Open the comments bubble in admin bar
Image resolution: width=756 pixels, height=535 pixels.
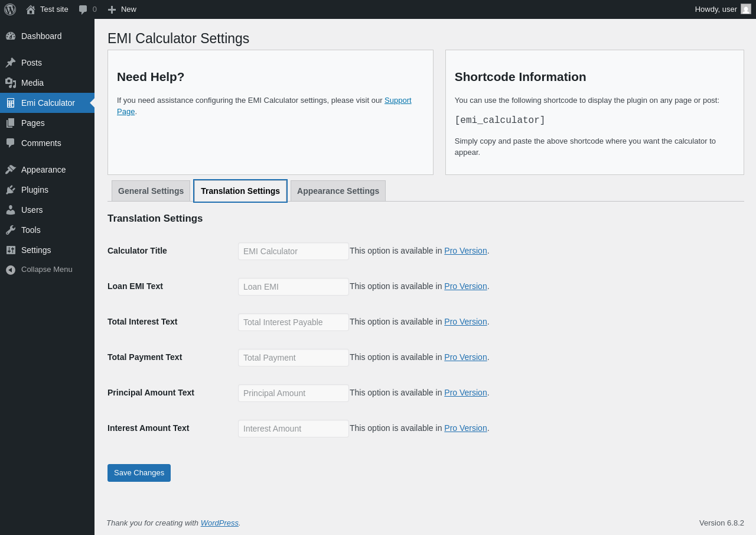coord(83,9)
